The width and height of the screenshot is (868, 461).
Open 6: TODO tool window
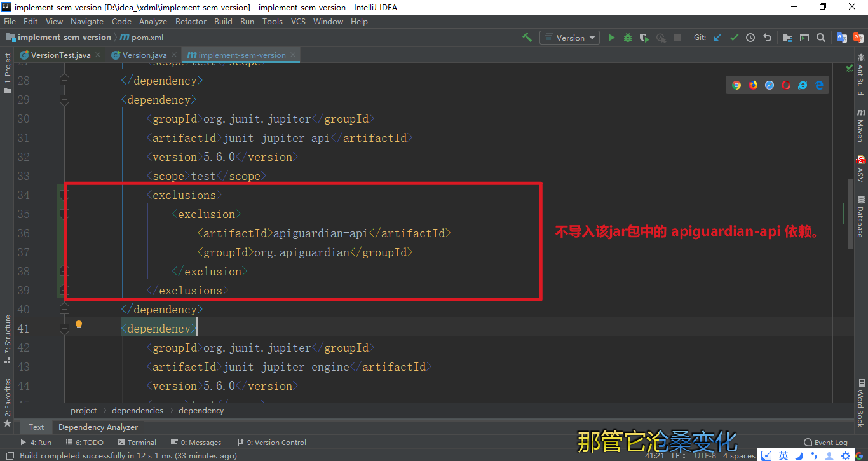click(85, 443)
